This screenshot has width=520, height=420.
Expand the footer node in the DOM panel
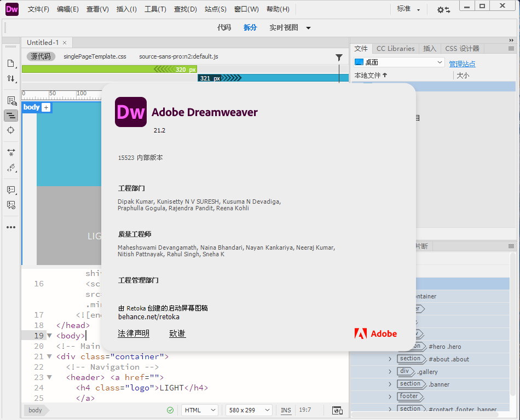(390, 397)
